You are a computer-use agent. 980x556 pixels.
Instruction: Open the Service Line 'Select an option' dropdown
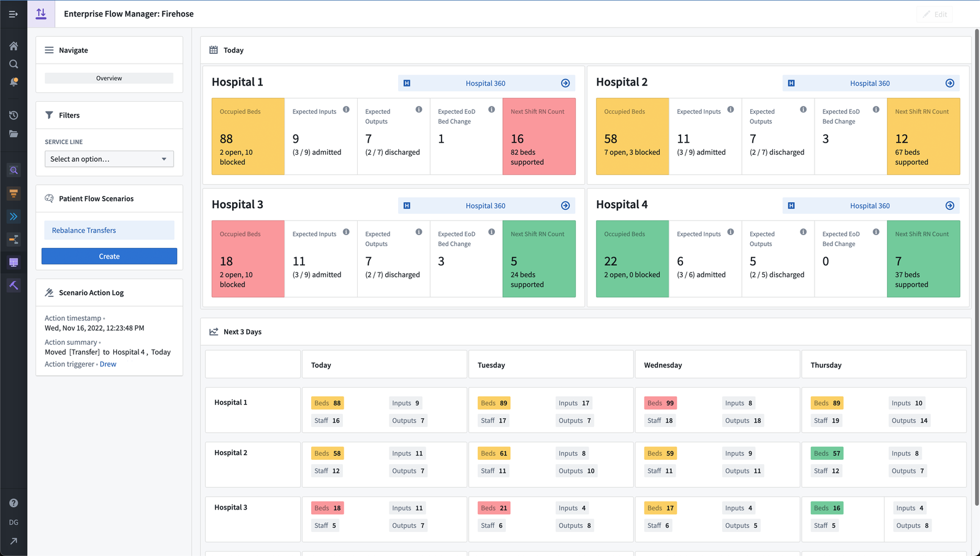(x=109, y=159)
